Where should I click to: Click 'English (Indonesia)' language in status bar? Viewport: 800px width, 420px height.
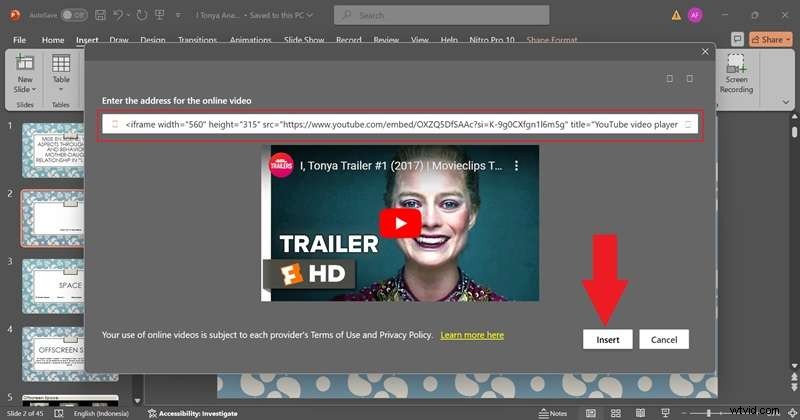101,413
